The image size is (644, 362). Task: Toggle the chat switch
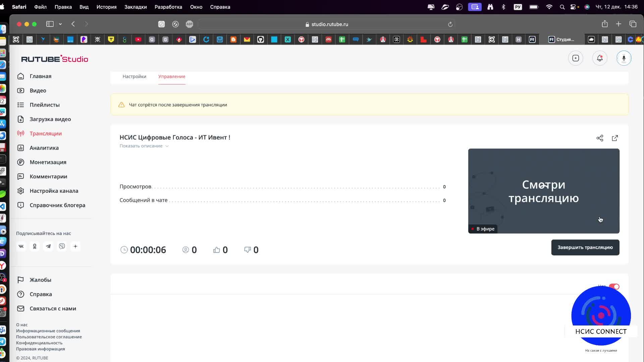(614, 287)
